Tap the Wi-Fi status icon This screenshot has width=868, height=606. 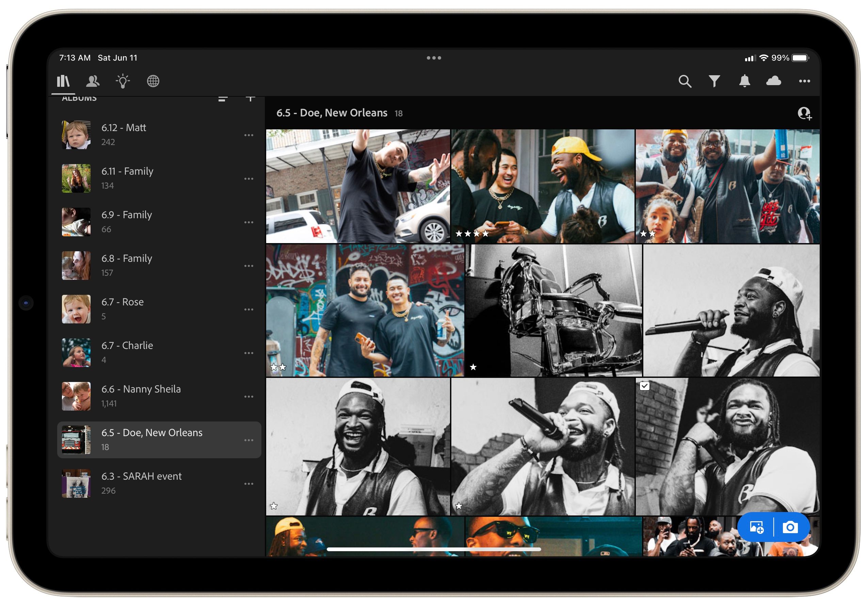(763, 58)
